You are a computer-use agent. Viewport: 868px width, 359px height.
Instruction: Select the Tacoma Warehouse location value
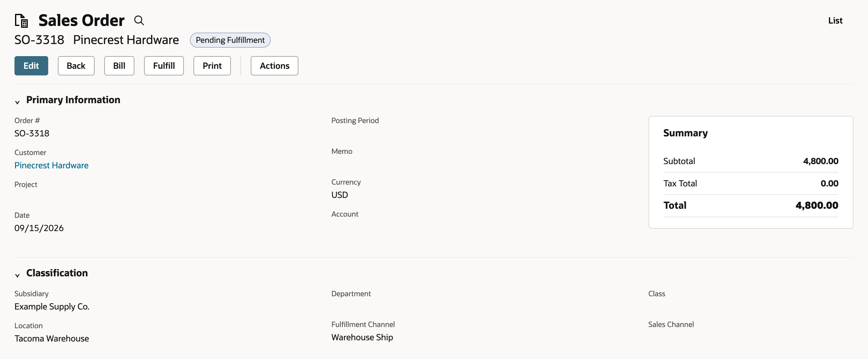[x=52, y=339]
